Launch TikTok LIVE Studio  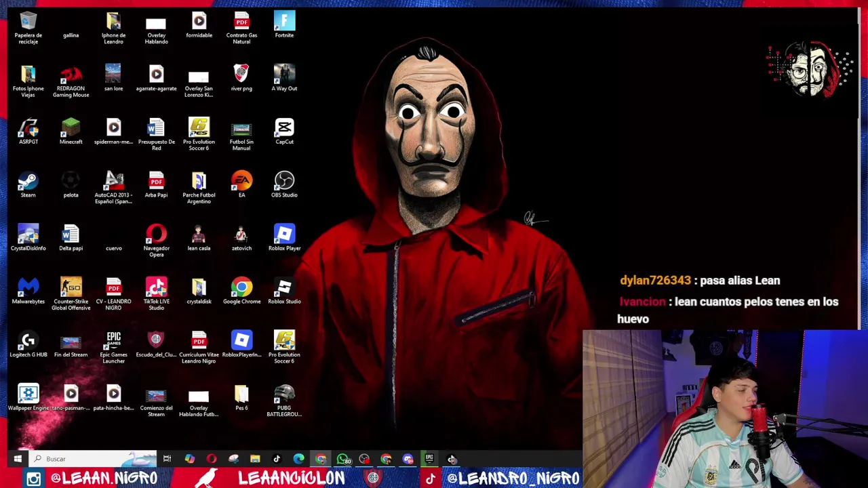pyautogui.click(x=156, y=293)
